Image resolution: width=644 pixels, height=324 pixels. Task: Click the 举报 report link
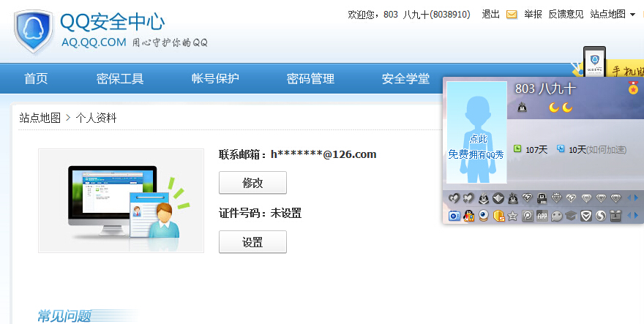533,15
